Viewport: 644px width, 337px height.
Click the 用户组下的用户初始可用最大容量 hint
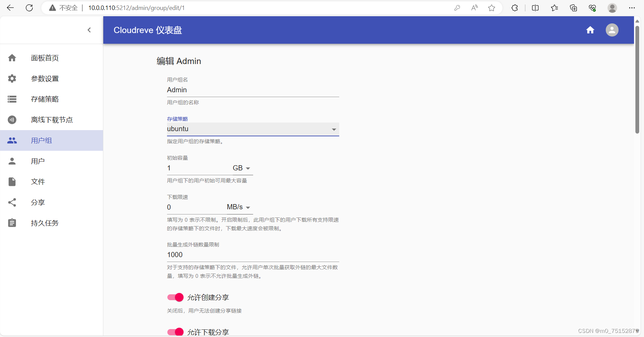[x=207, y=180]
